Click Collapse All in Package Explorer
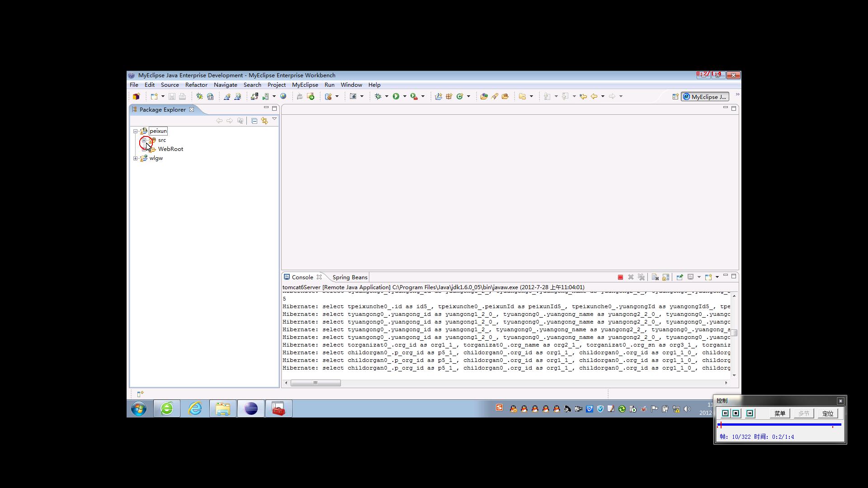This screenshot has width=868, height=488. point(255,121)
